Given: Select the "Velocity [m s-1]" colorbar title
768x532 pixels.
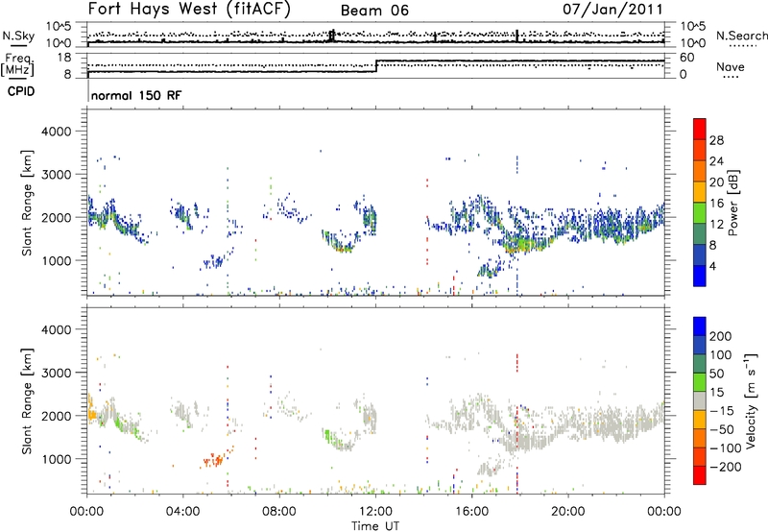Looking at the screenshot, I should point(751,400).
